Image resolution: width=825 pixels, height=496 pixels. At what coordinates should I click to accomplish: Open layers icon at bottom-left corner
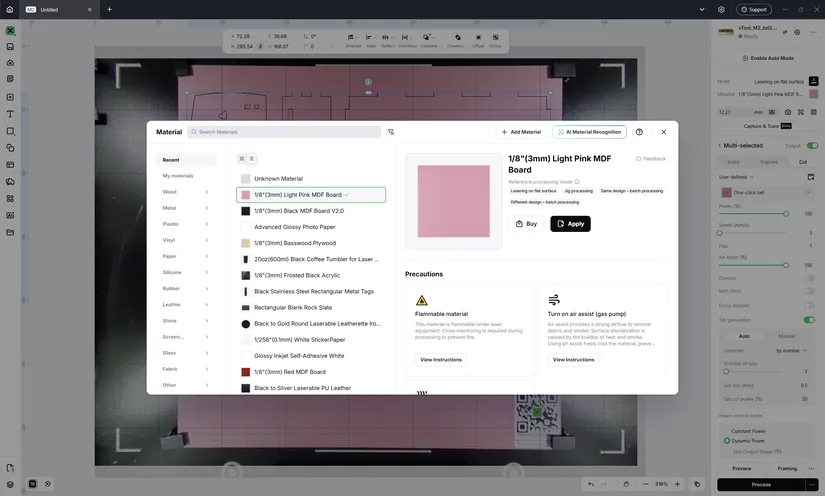pos(10,484)
